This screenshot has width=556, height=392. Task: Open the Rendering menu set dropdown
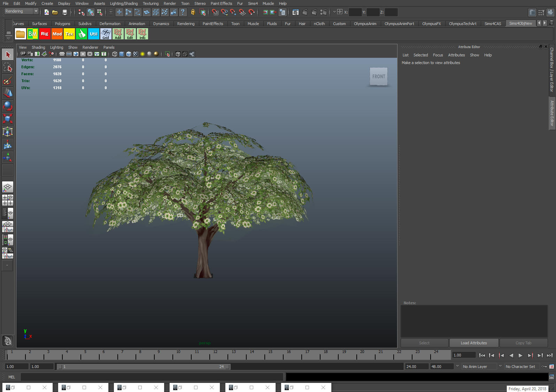tap(21, 11)
